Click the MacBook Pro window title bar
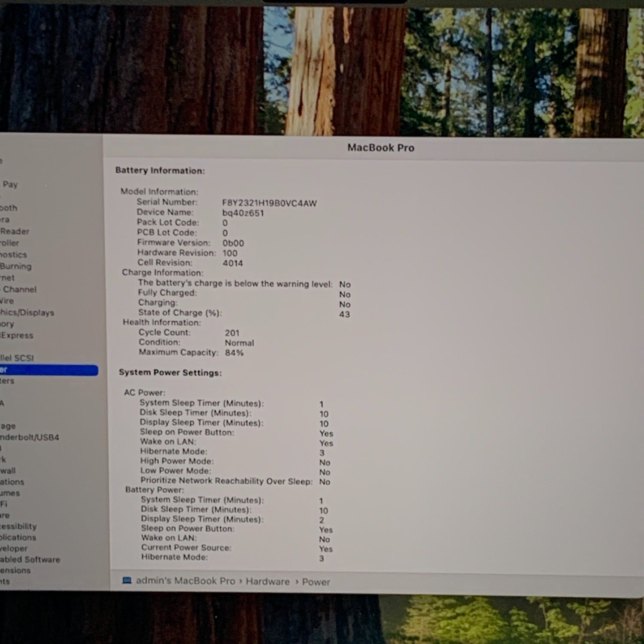Screen dimensions: 644x644 pos(380,148)
